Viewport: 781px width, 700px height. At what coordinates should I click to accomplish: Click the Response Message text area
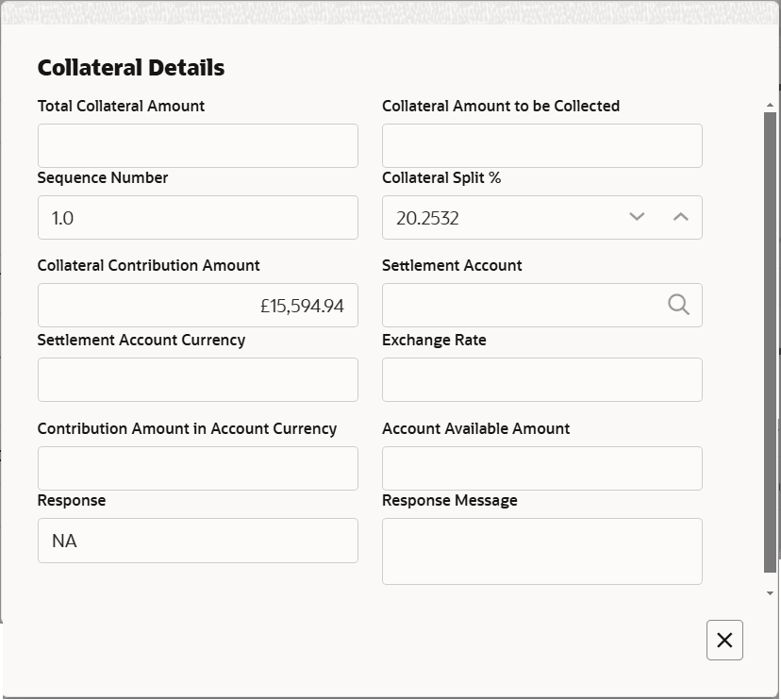point(541,551)
